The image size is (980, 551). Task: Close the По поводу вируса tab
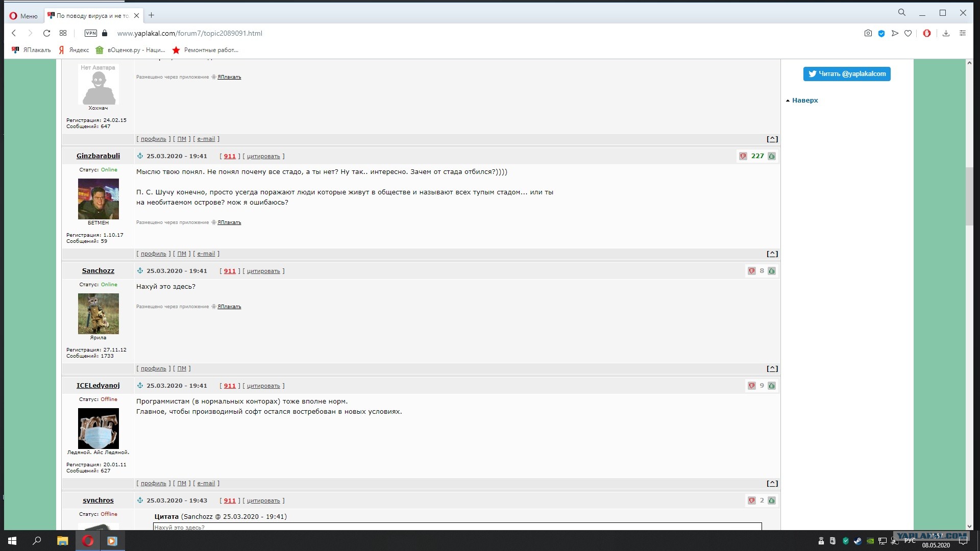click(136, 16)
